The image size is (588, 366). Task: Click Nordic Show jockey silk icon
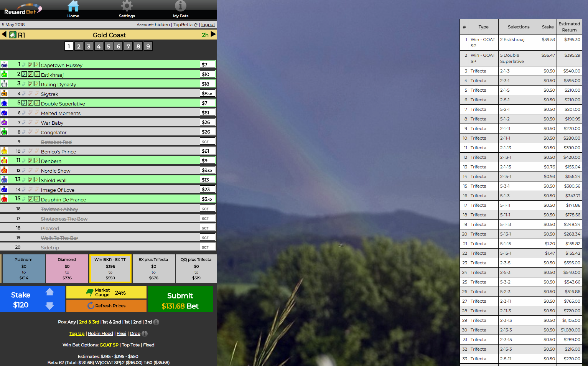click(x=4, y=170)
